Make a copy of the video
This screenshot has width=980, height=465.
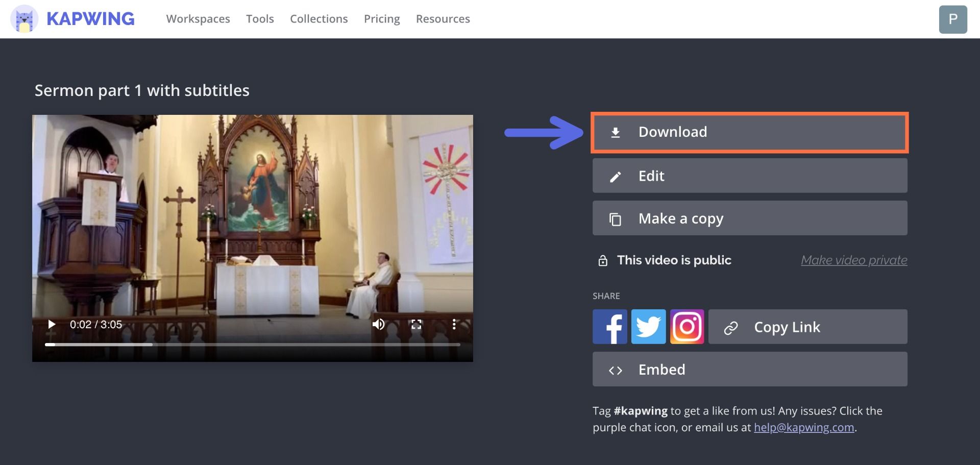(x=749, y=218)
